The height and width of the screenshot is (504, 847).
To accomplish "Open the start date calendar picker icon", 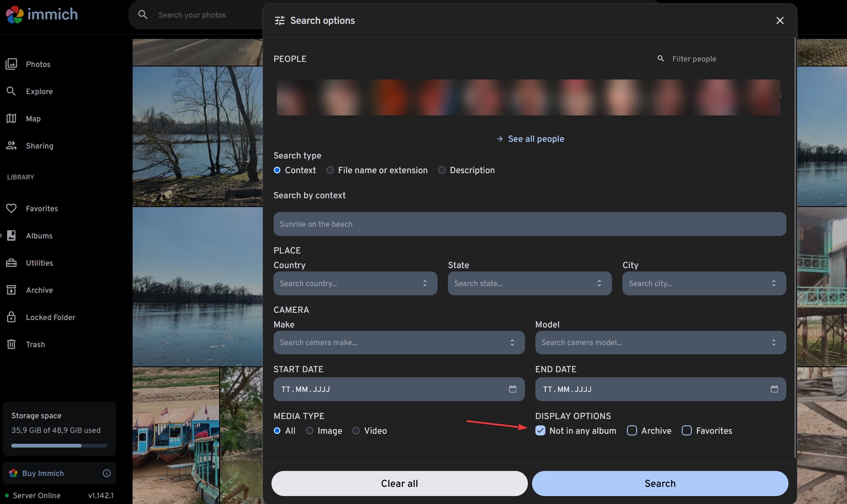I will coord(512,389).
